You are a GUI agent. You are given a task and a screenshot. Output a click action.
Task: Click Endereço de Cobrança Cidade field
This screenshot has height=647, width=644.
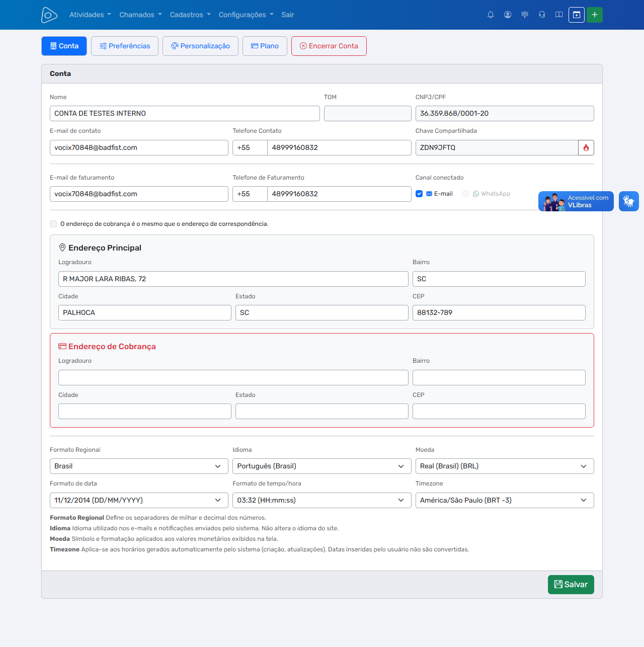145,411
